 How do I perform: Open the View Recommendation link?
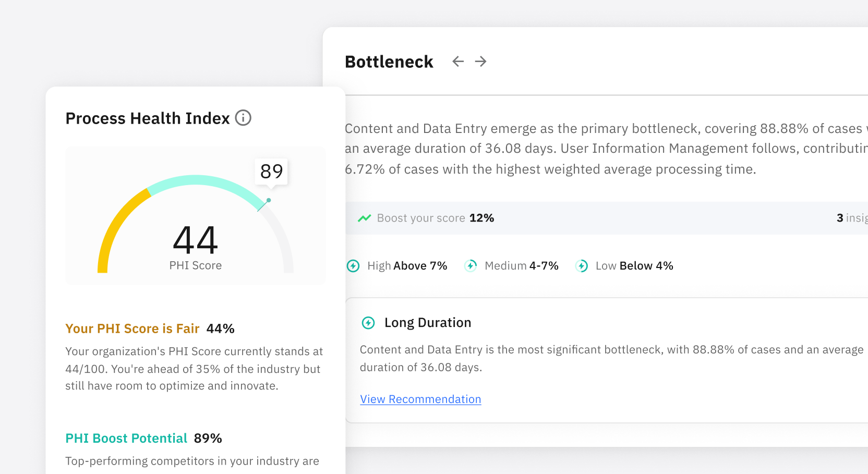(420, 399)
